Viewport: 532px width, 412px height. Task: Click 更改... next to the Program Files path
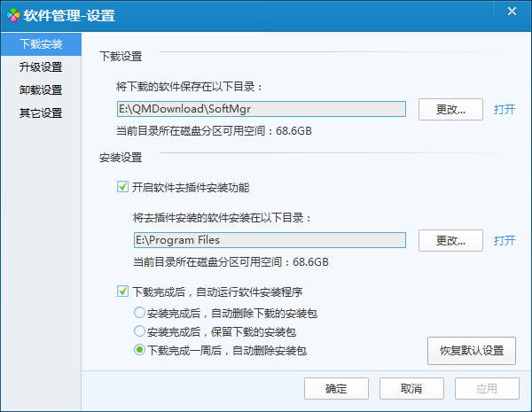450,240
